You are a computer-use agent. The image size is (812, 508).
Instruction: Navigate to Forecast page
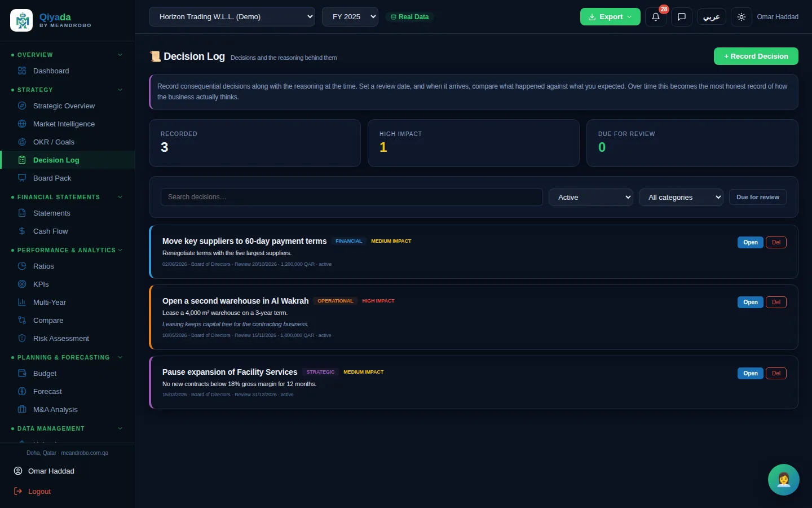coord(67,391)
